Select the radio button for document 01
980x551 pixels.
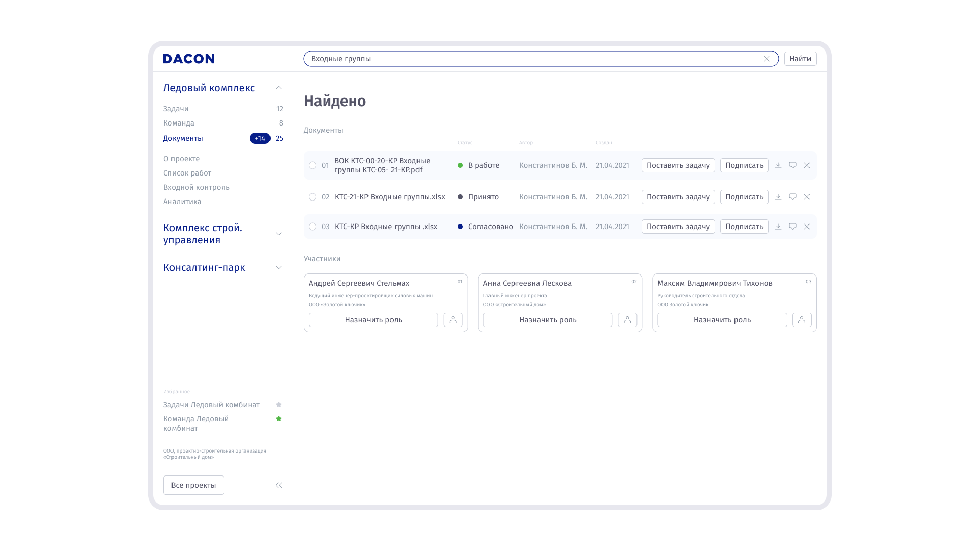(x=312, y=165)
